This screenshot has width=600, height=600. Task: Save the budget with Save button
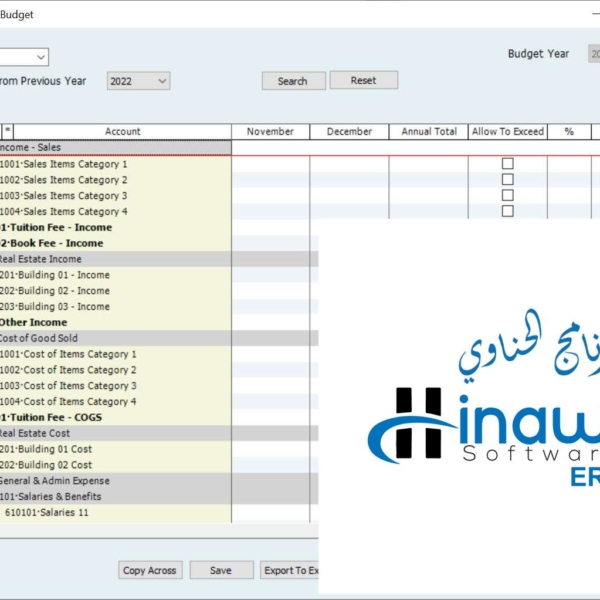pos(221,570)
